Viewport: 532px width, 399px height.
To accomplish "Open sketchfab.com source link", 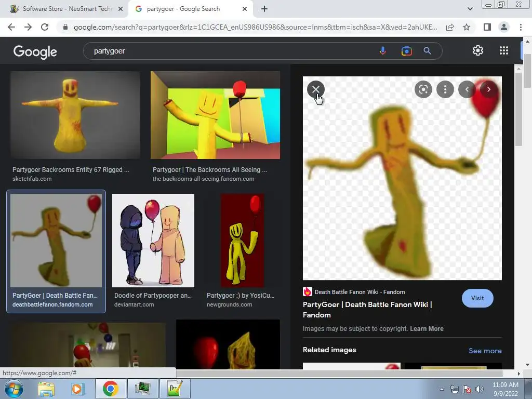I will [32, 179].
